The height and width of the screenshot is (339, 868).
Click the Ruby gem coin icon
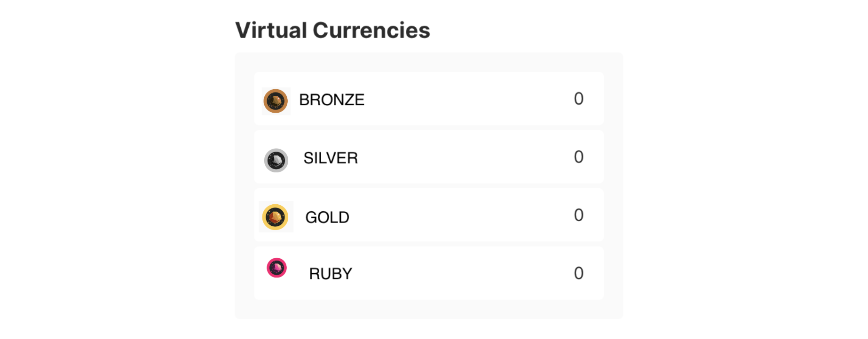276,268
